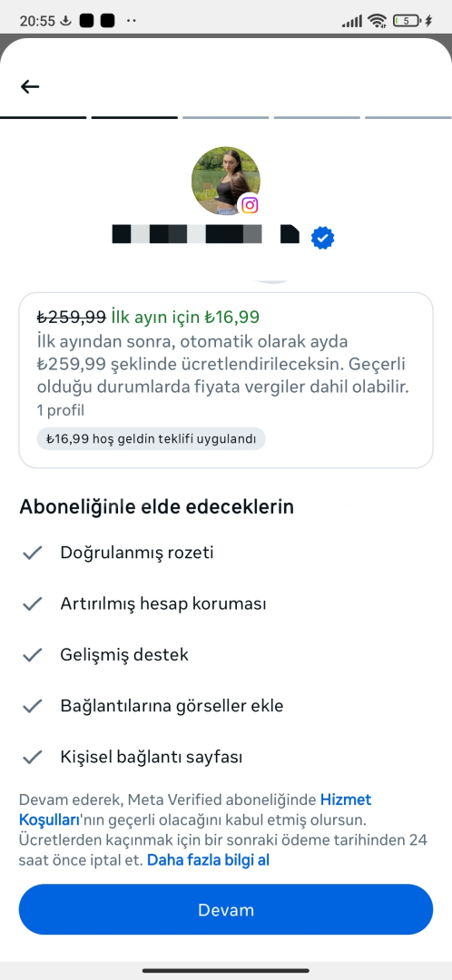This screenshot has width=452, height=980.
Task: Open the Daha fazla bilgi al link
Action: point(208,860)
